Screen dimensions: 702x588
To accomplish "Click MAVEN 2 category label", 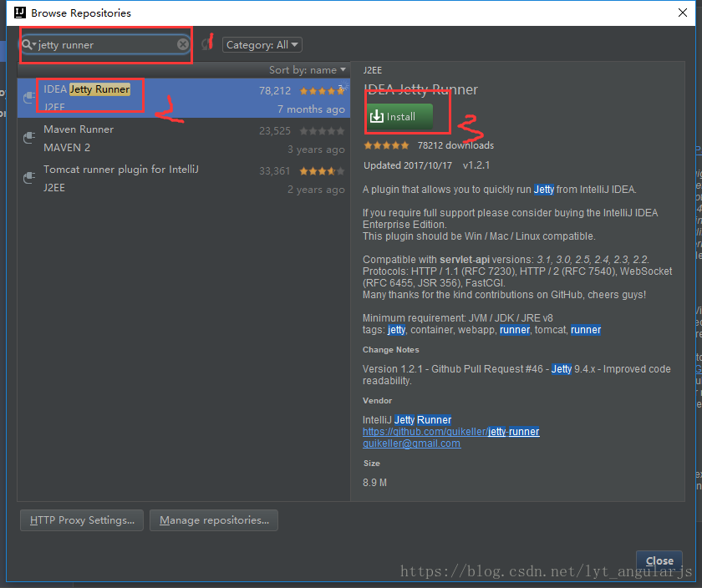I will pos(67,148).
